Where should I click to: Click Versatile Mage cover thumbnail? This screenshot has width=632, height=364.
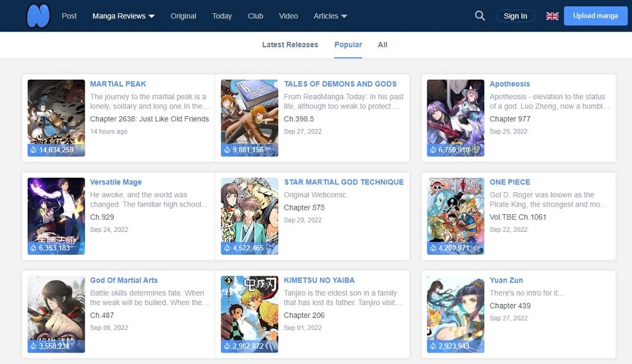[56, 216]
